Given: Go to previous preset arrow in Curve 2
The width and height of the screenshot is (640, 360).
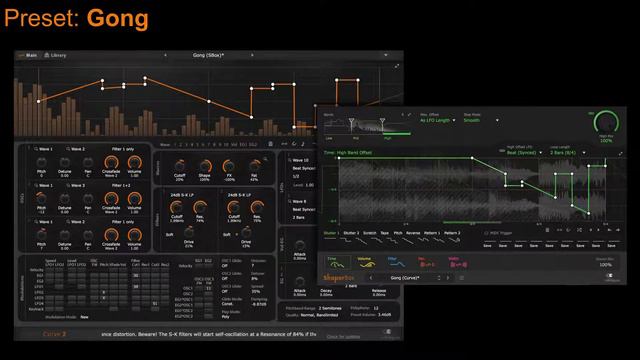Looking at the screenshot, I should click(x=165, y=55).
